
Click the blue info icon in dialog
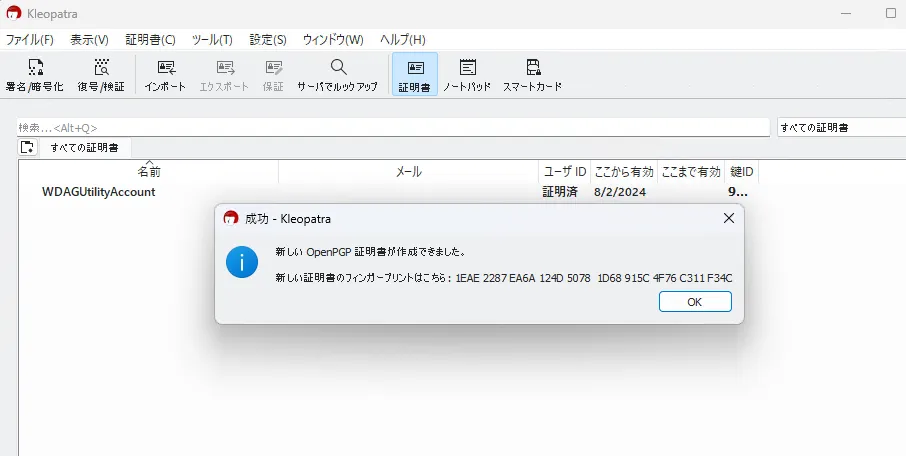point(242,262)
